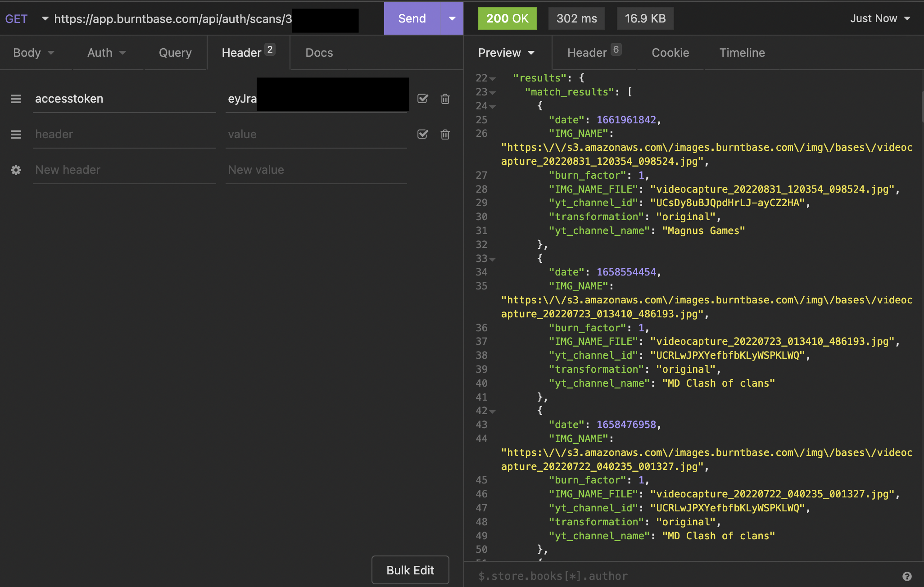
Task: Click trash icon on empty header row
Action: (x=445, y=135)
